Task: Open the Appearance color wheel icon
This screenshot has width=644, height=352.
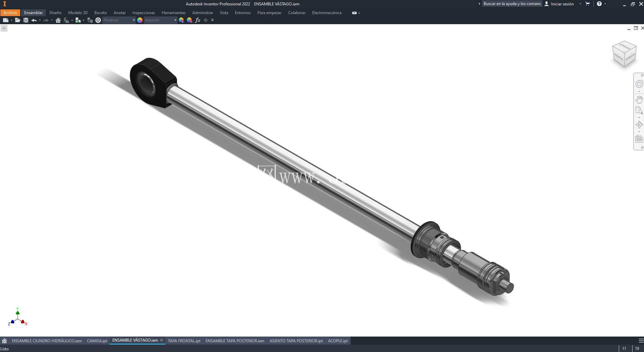Action: 140,20
